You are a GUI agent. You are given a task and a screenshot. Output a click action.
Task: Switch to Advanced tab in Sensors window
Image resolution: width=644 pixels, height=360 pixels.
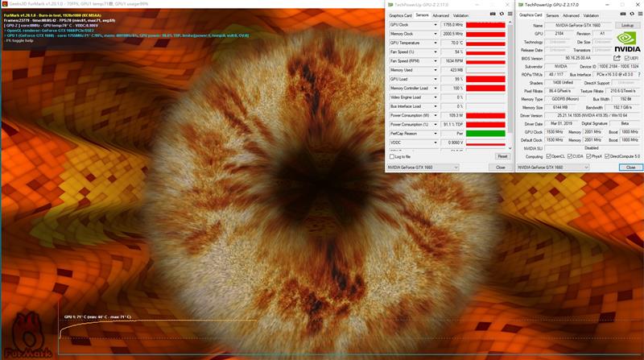(x=440, y=14)
